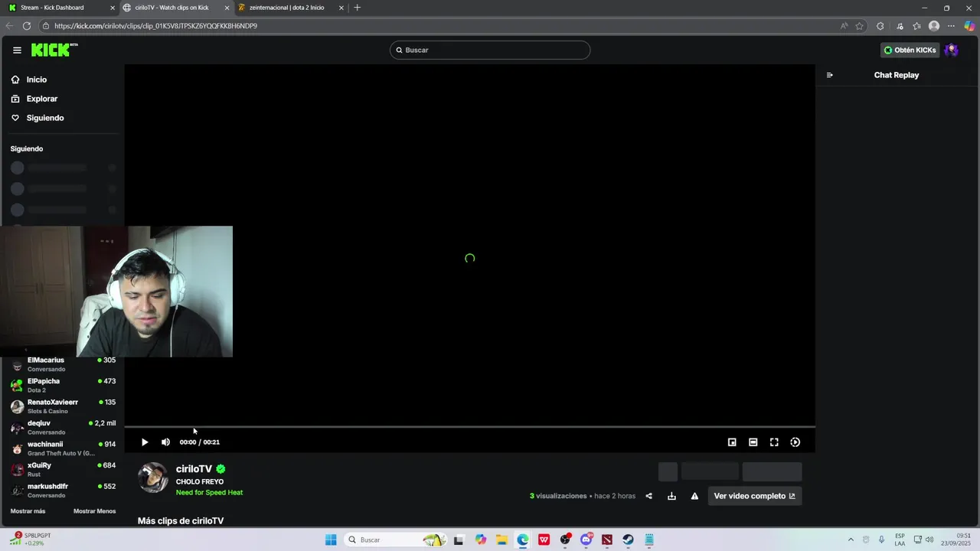Collapse the Chat Replay panel
Viewport: 980px width, 551px height.
829,75
